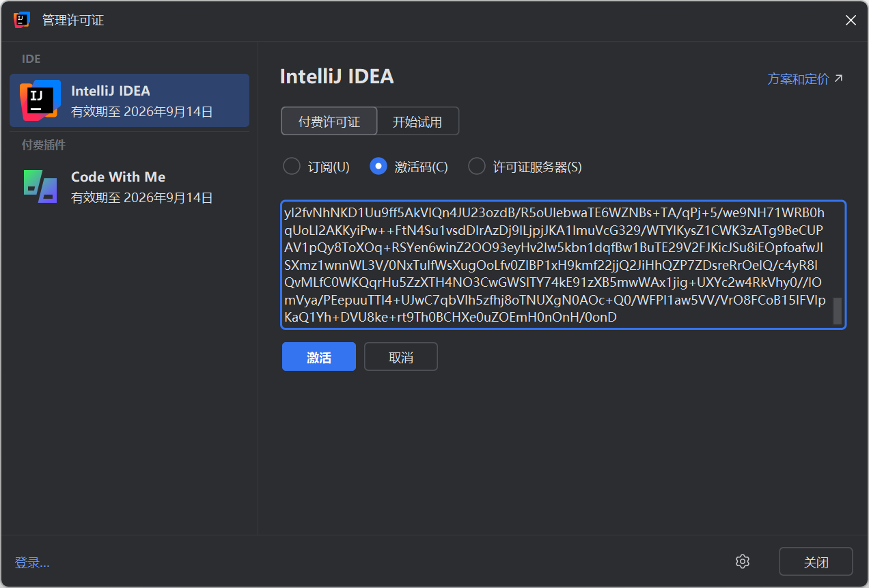The height and width of the screenshot is (588, 869).
Task: Select the 许可证服务器(S) radio option
Action: (x=525, y=167)
